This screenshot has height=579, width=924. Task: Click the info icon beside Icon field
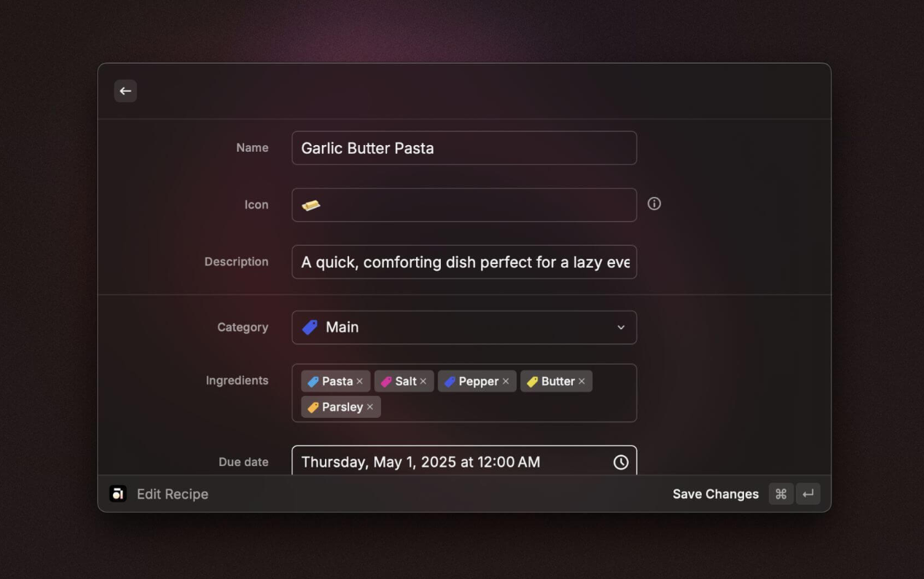pyautogui.click(x=654, y=204)
